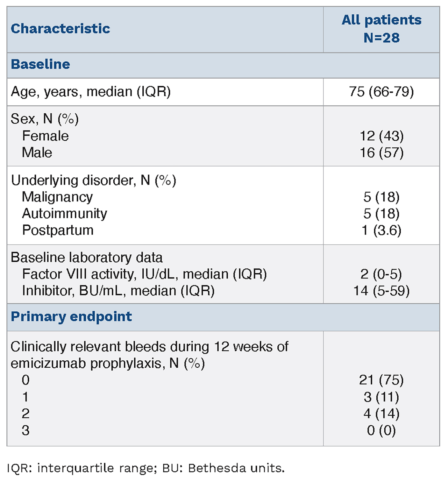Image resolution: width=448 pixels, height=481 pixels.
Task: Click the 3 (11) one-bleed value
Action: coord(381,397)
